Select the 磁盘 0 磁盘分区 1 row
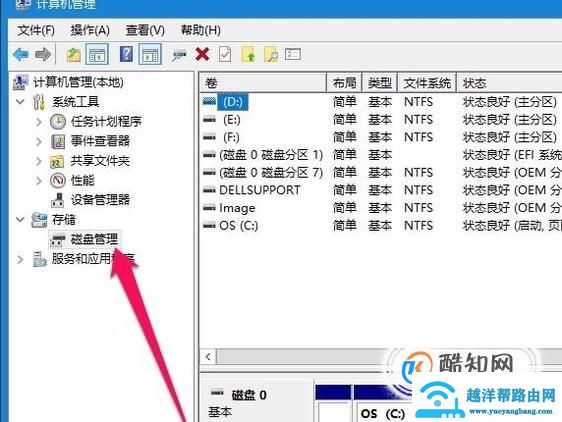The height and width of the screenshot is (422, 562). tap(381, 155)
